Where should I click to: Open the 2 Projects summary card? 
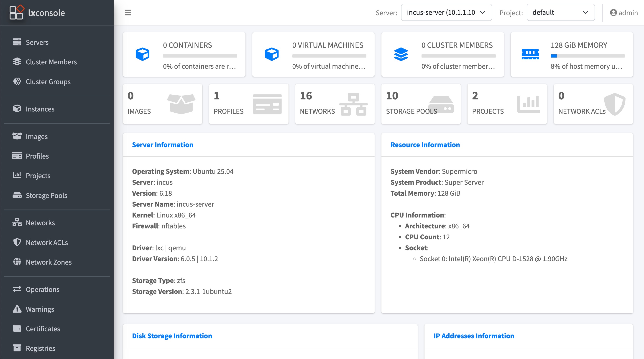click(x=507, y=104)
